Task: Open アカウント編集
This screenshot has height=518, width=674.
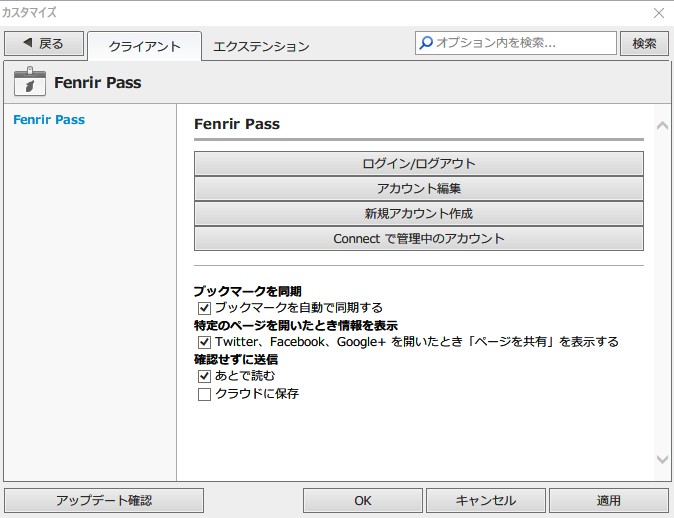Action: coord(419,188)
